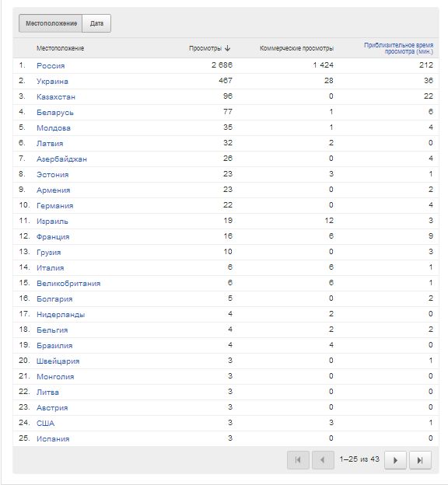Go to the first page of results
This screenshot has height=485, width=448.
[298, 460]
